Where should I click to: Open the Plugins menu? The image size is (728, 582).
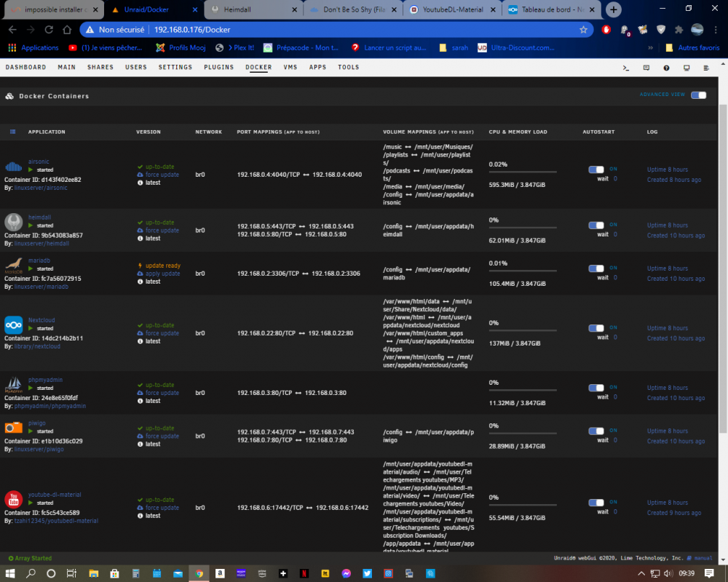[x=218, y=68]
